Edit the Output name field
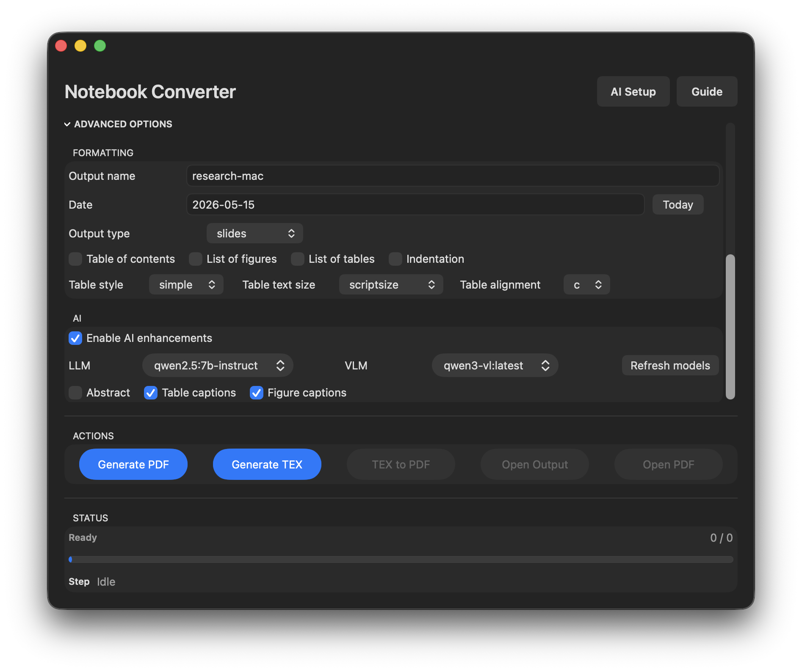 tap(453, 176)
